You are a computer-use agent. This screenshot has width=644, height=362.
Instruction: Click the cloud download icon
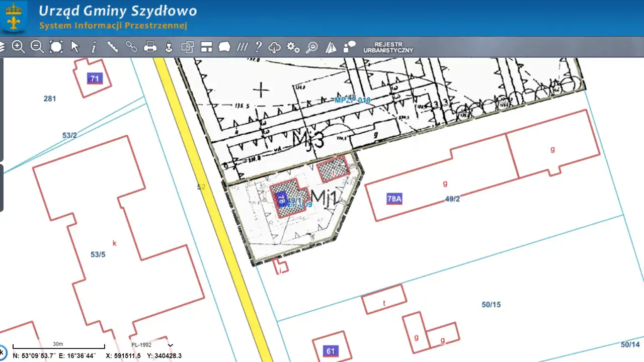(274, 47)
